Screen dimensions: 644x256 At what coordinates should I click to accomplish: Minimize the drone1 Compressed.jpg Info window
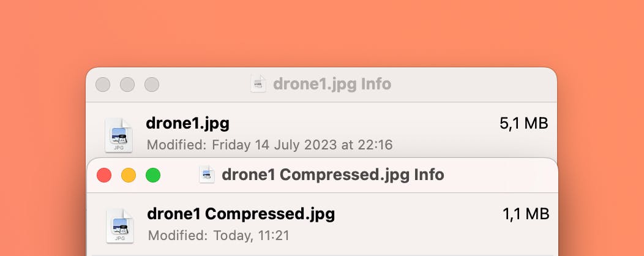tap(129, 175)
